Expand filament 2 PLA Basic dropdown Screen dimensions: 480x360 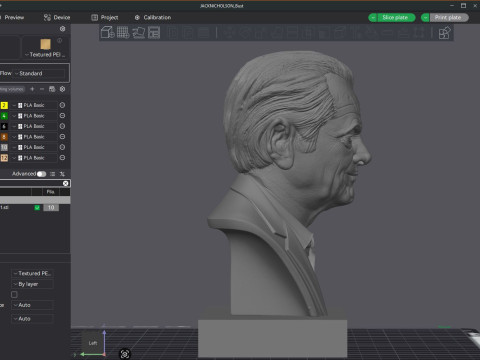click(34, 105)
